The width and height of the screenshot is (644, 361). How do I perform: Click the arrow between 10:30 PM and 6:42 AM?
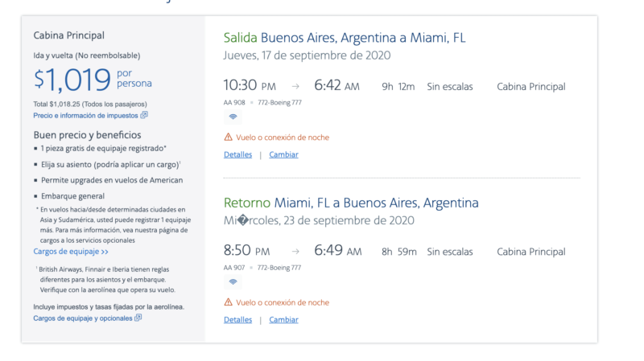(x=295, y=87)
